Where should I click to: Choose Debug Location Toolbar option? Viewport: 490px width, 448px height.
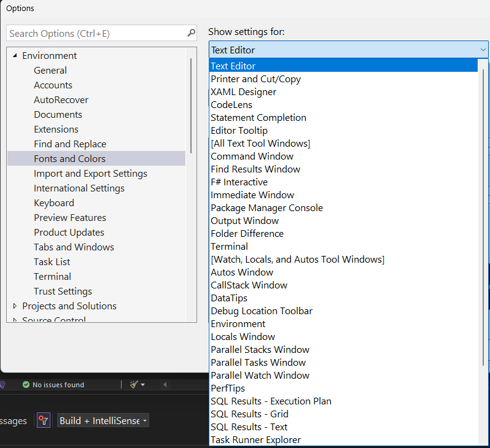click(x=343, y=311)
